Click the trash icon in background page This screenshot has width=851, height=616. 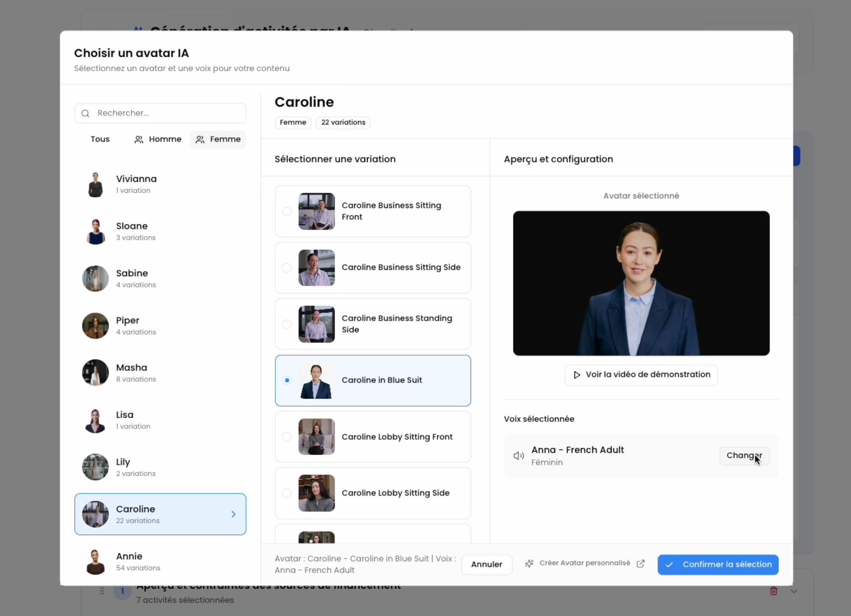pyautogui.click(x=773, y=591)
